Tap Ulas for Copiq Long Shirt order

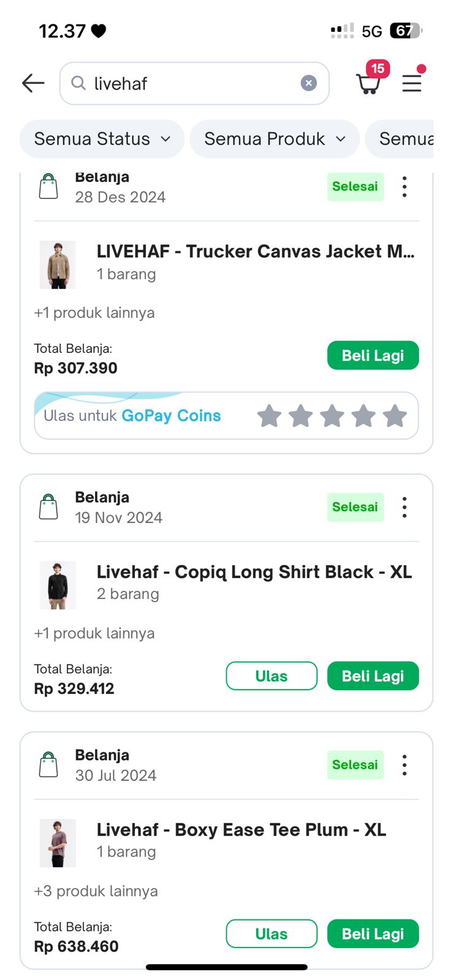coord(272,676)
